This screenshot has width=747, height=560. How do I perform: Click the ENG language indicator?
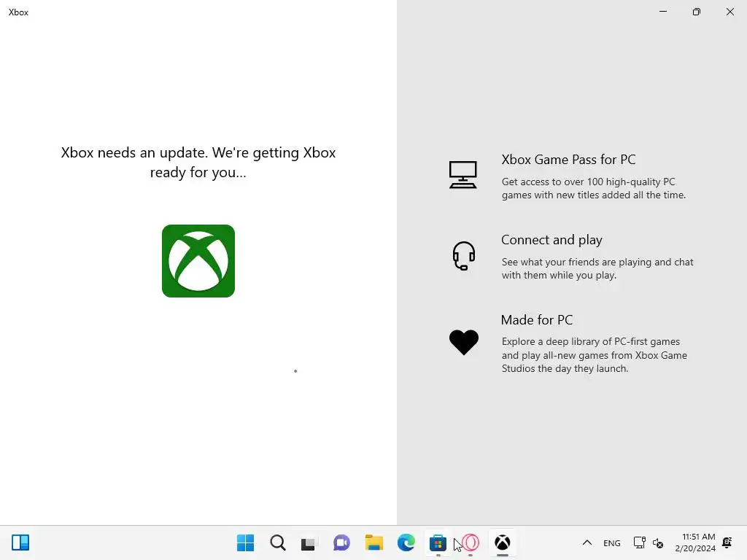click(x=612, y=542)
